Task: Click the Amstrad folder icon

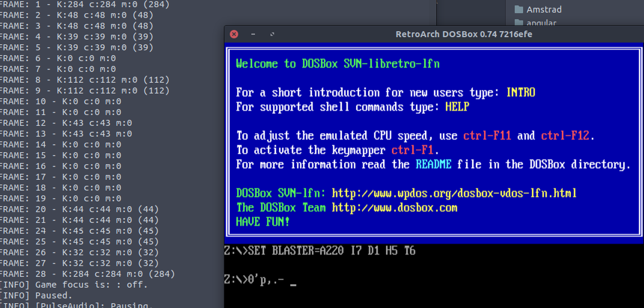Action: (519, 9)
